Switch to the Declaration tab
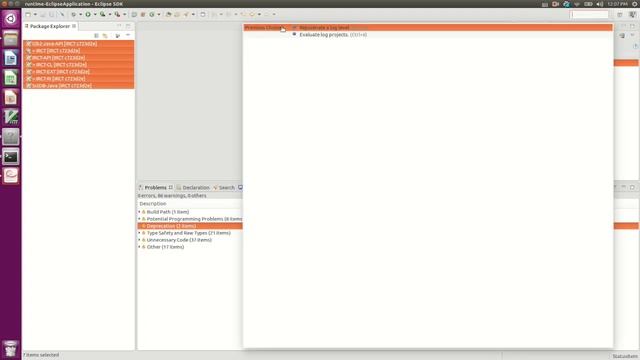Screen dimensions: 640x360 click(x=193, y=188)
